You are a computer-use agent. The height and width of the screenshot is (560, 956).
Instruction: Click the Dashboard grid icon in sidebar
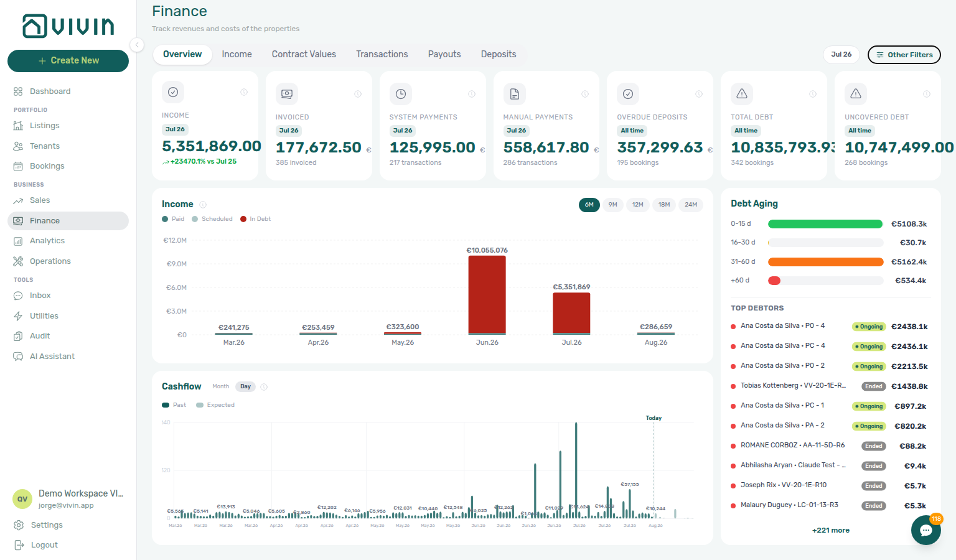coord(18,91)
